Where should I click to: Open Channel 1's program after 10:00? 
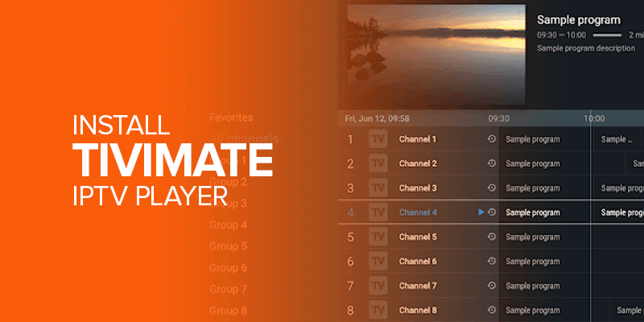(x=618, y=139)
